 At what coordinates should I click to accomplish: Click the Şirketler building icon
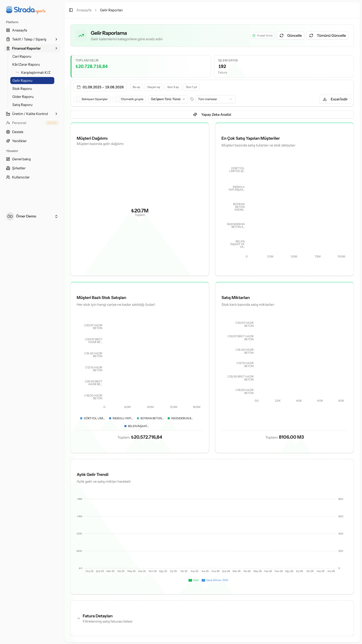(8, 168)
